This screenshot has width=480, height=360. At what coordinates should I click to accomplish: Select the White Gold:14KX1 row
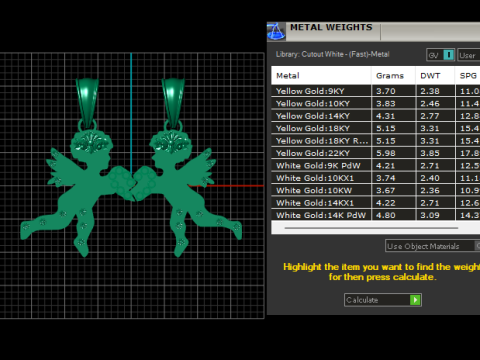(x=376, y=203)
